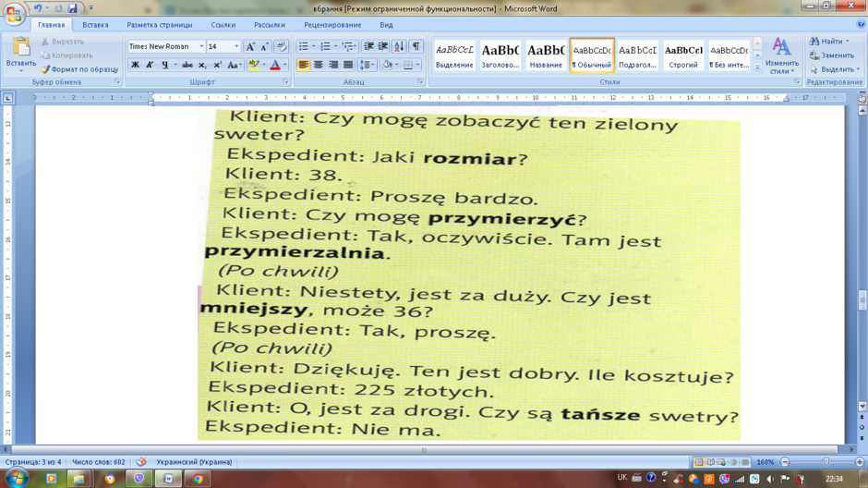Image resolution: width=868 pixels, height=488 pixels.
Task: Toggle strikethrough (abc) formatting
Action: pyautogui.click(x=187, y=65)
